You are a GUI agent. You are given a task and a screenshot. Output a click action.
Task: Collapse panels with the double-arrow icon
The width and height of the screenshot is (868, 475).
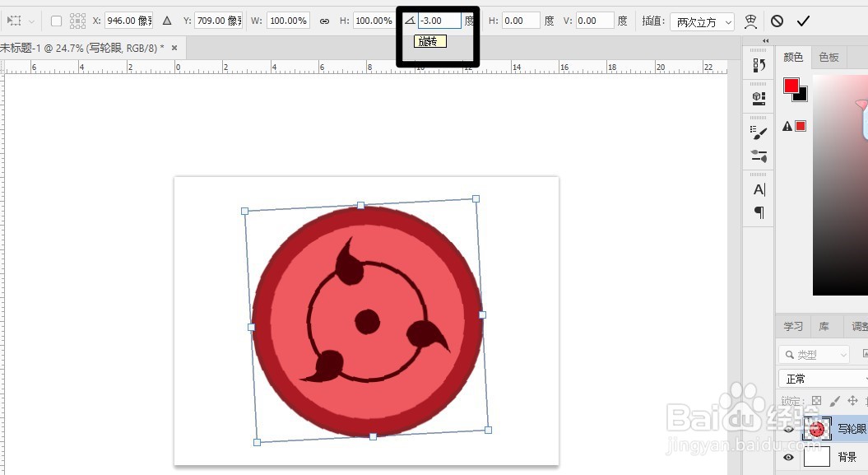pos(766,41)
